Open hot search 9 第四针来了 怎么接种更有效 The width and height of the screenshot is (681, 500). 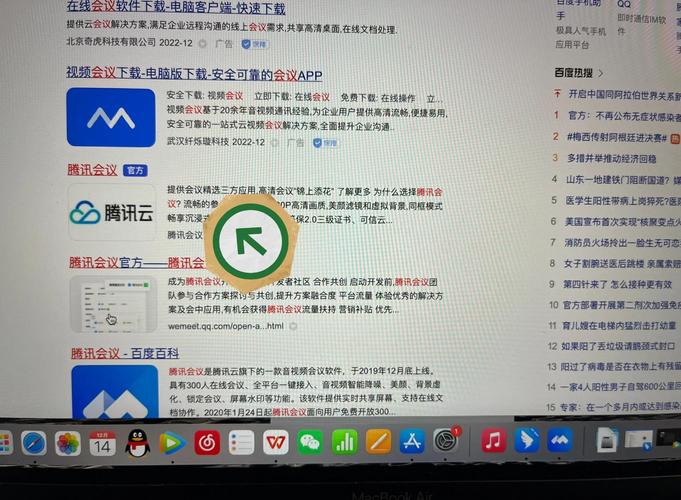point(618,285)
